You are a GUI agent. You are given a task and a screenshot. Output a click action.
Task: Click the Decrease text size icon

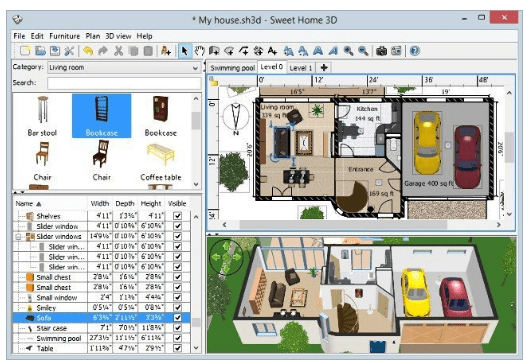pos(303,51)
